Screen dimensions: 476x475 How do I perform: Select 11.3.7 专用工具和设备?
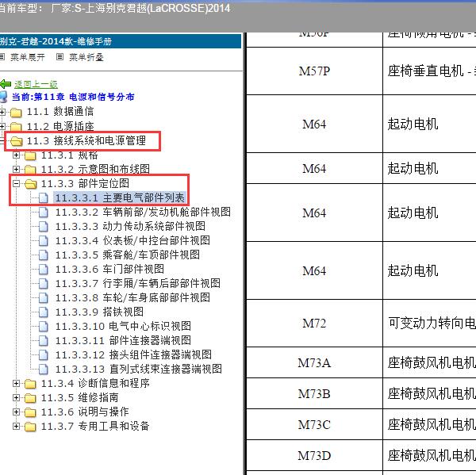coord(95,426)
